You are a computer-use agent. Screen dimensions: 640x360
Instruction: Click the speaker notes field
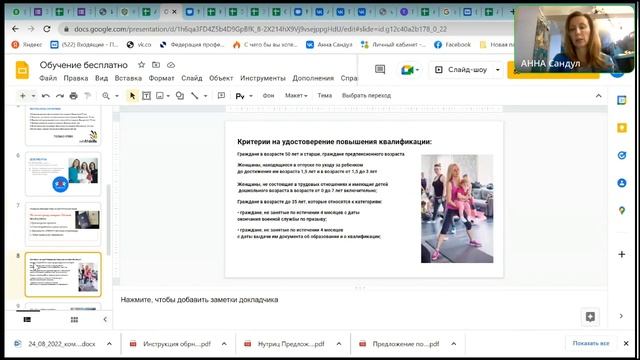click(359, 300)
